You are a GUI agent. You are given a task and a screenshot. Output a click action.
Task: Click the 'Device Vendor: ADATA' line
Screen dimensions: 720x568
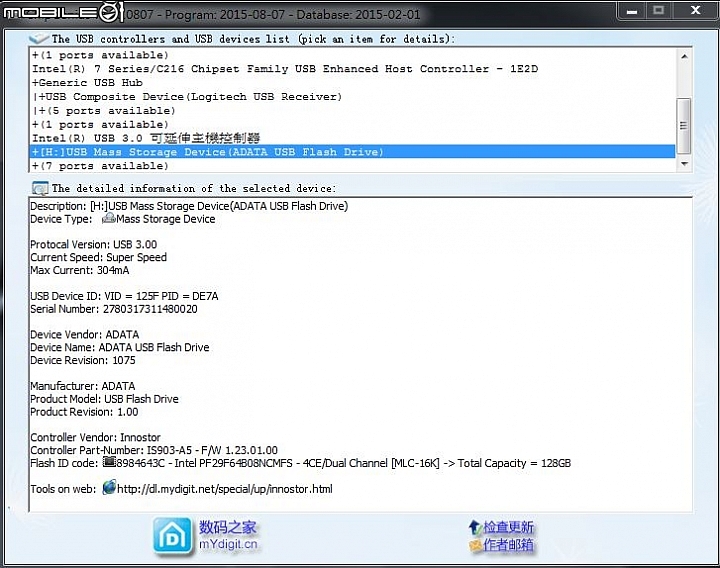point(84,335)
